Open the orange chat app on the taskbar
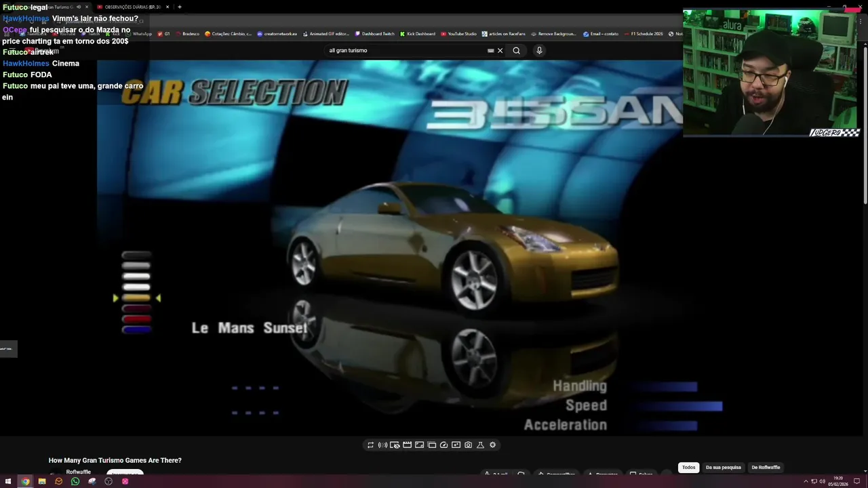 tap(58, 481)
